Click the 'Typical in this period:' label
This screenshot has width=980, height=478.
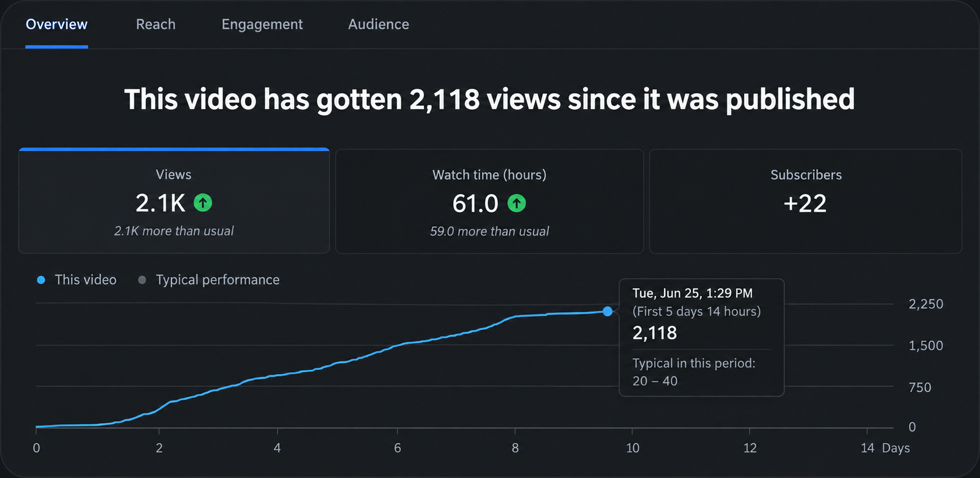coord(694,363)
